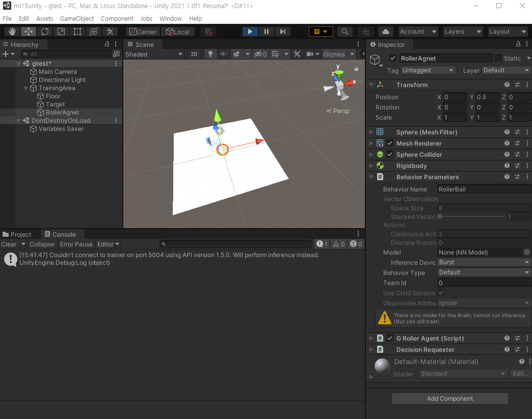Viewport: 532px width, 419px height.
Task: Collapse TrainingArea in Hierarchy
Action: pos(25,88)
